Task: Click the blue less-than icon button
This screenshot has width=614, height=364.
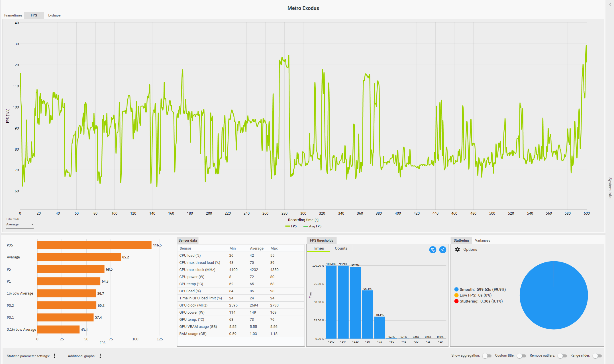Action: tap(442, 250)
